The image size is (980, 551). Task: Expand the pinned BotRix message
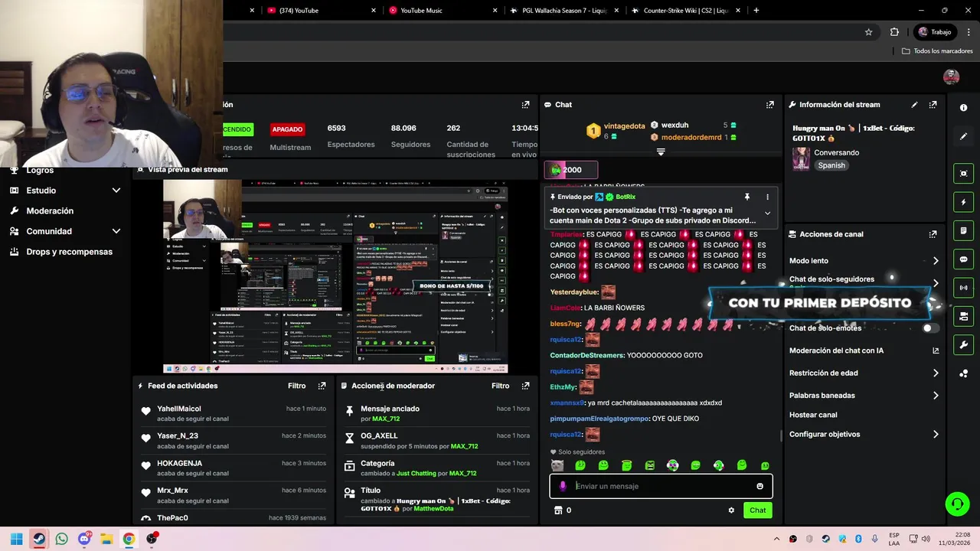[767, 214]
